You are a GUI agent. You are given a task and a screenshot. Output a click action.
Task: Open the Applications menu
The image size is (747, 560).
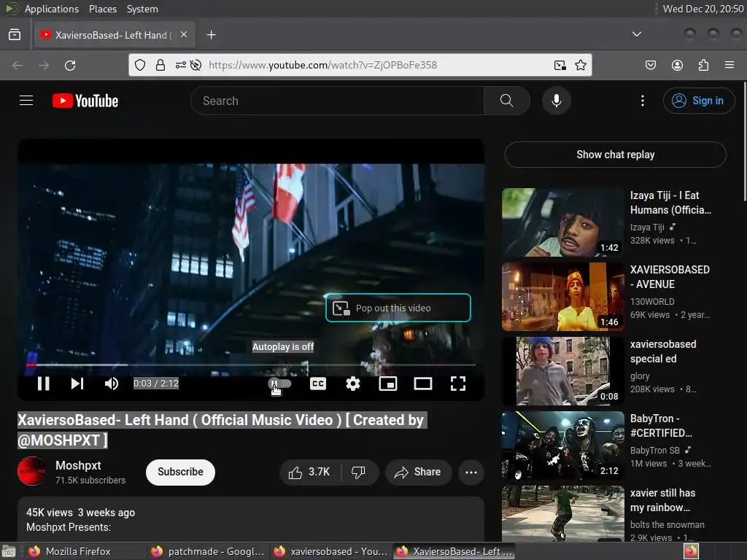click(52, 9)
